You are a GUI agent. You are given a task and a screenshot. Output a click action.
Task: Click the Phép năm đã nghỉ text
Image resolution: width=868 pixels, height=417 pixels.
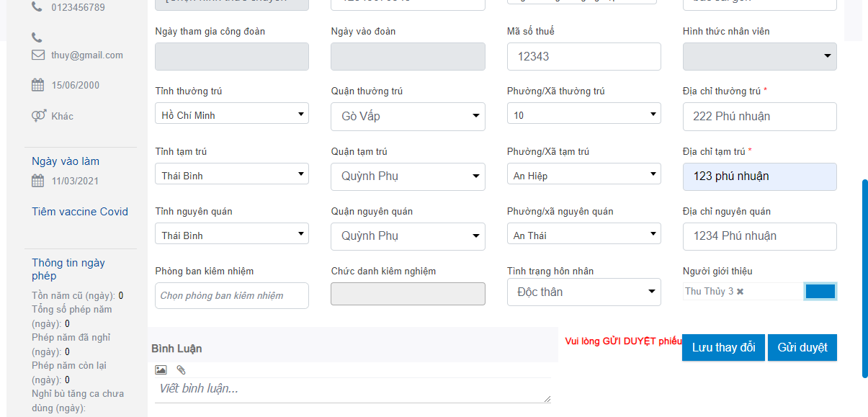(71, 344)
